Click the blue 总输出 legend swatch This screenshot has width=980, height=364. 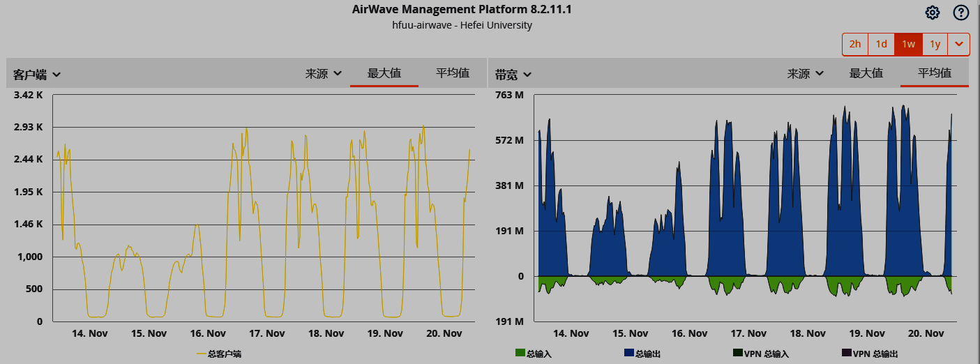click(x=629, y=354)
